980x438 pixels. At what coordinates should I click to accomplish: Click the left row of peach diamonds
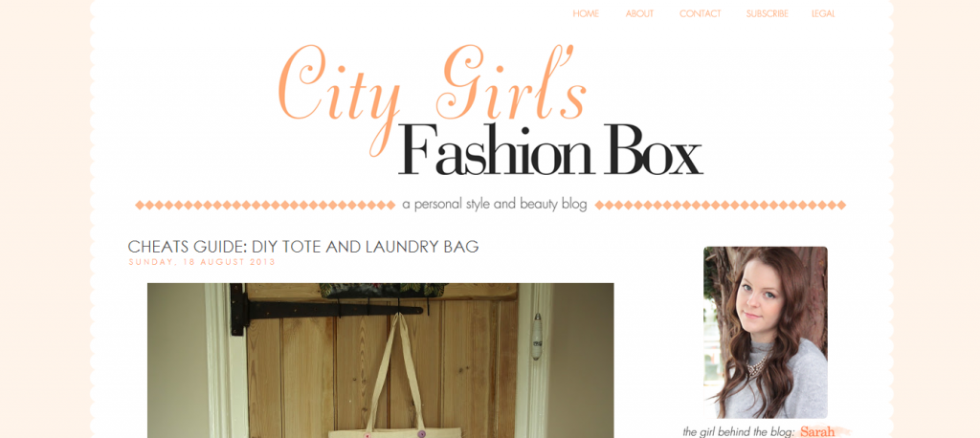[x=265, y=205]
